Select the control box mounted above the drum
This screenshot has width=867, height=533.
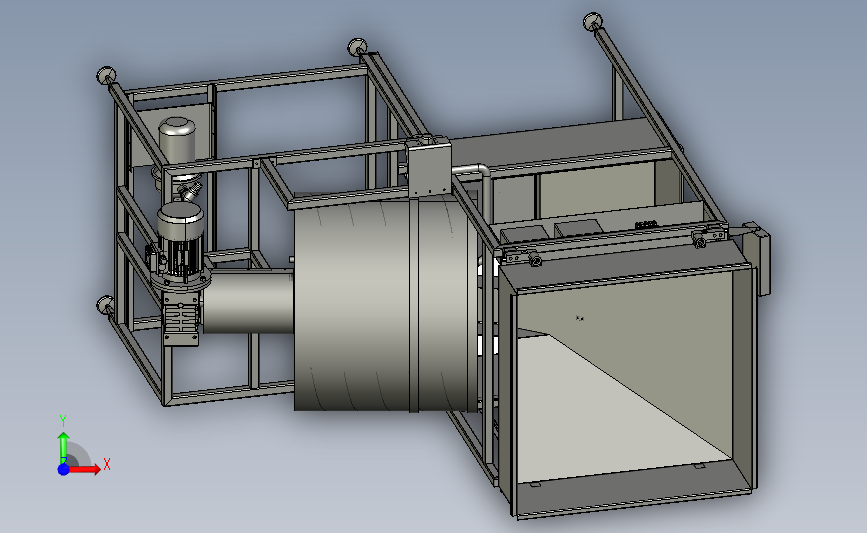pos(429,168)
